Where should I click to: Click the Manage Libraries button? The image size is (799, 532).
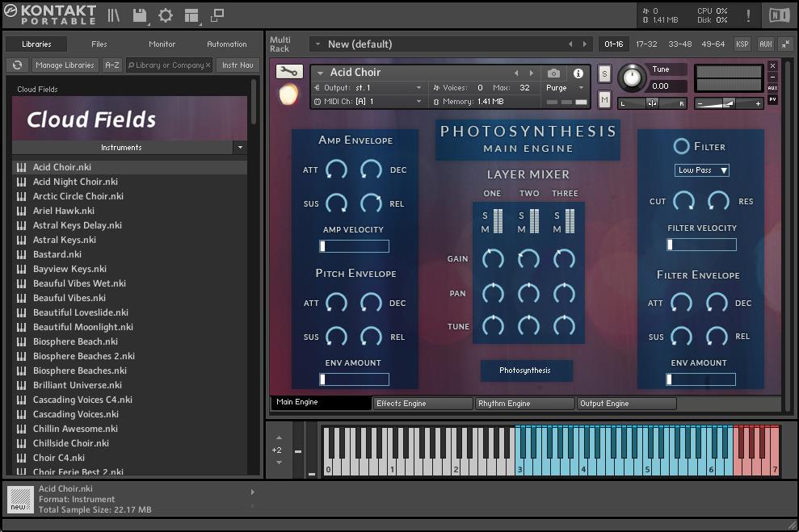[x=65, y=65]
